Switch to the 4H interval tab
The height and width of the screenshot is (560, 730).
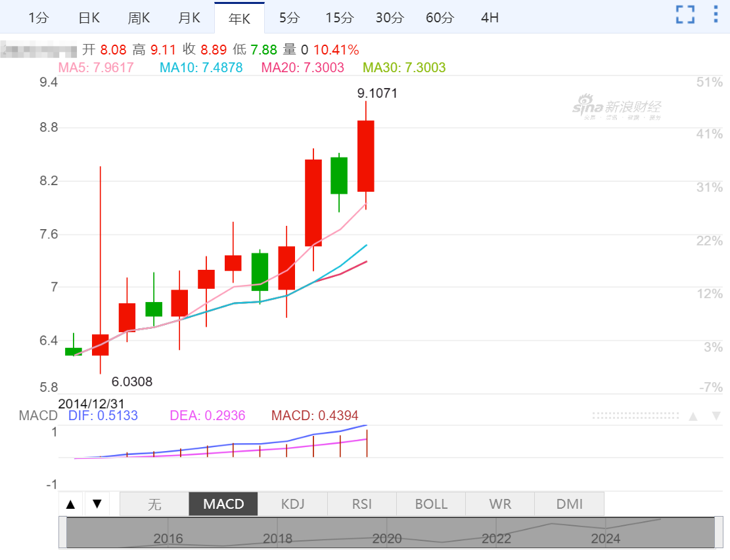click(490, 18)
